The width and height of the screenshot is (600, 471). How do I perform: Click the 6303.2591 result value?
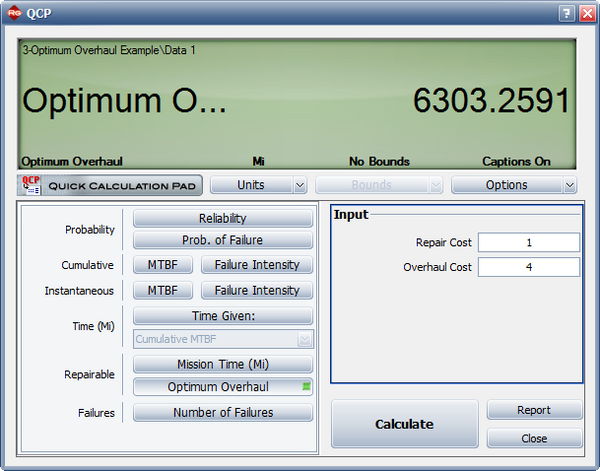tap(492, 101)
